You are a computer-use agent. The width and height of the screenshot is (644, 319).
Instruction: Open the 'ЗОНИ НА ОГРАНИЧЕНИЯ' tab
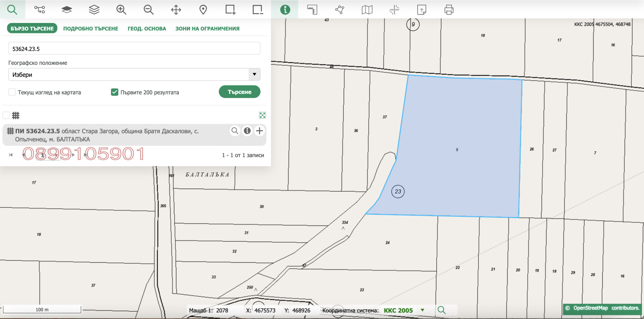coord(207,29)
